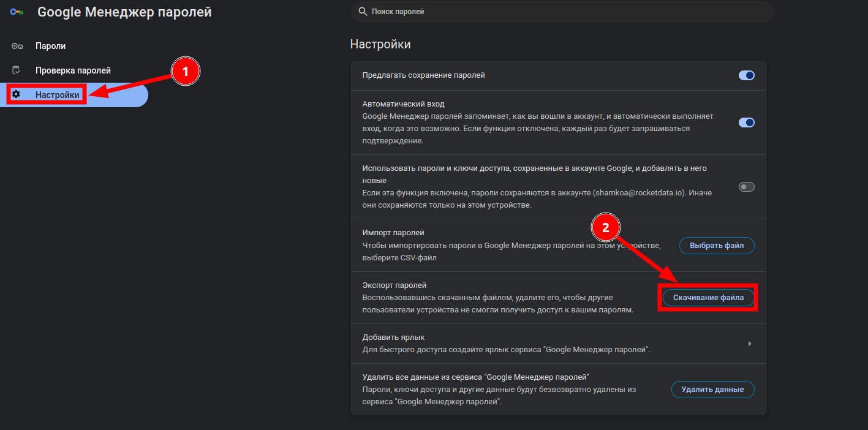Disable the Предлагать сохранение паролей switch
Screen dimensions: 868x430
(746, 75)
